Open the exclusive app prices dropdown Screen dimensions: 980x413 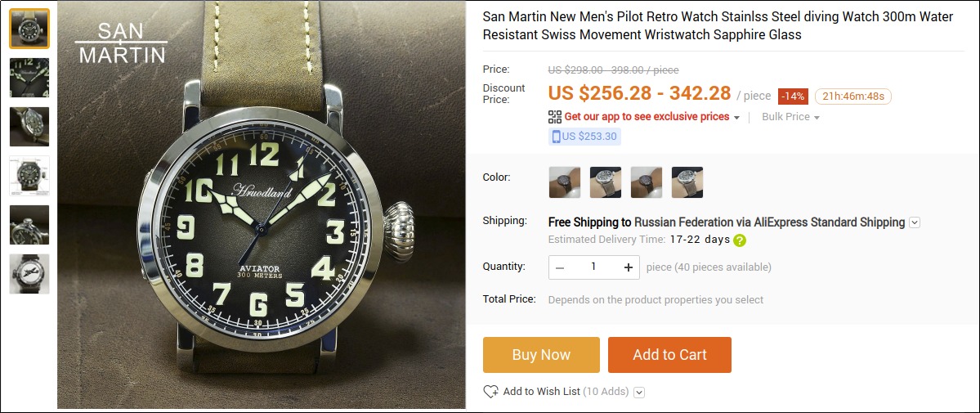[x=736, y=118]
